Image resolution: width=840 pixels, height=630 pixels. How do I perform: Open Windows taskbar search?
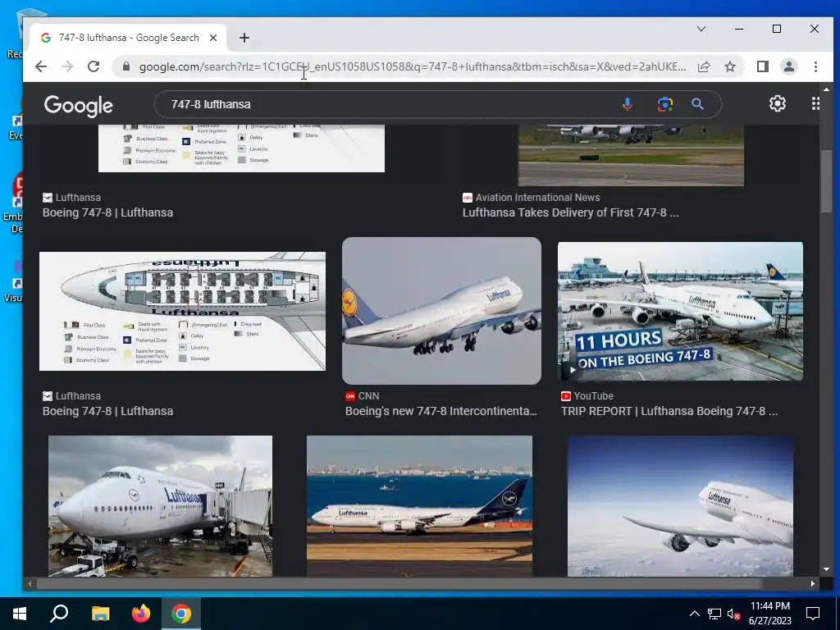click(x=59, y=614)
